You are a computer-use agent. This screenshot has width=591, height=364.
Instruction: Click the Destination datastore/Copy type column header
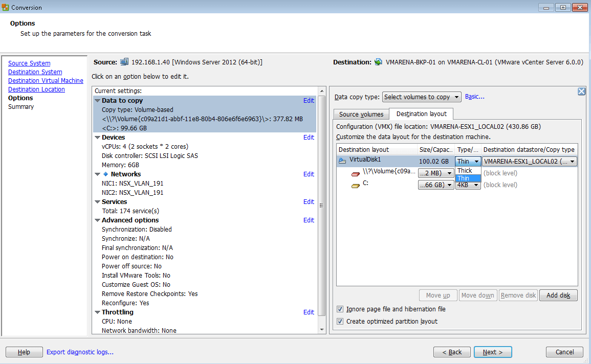[529, 149]
